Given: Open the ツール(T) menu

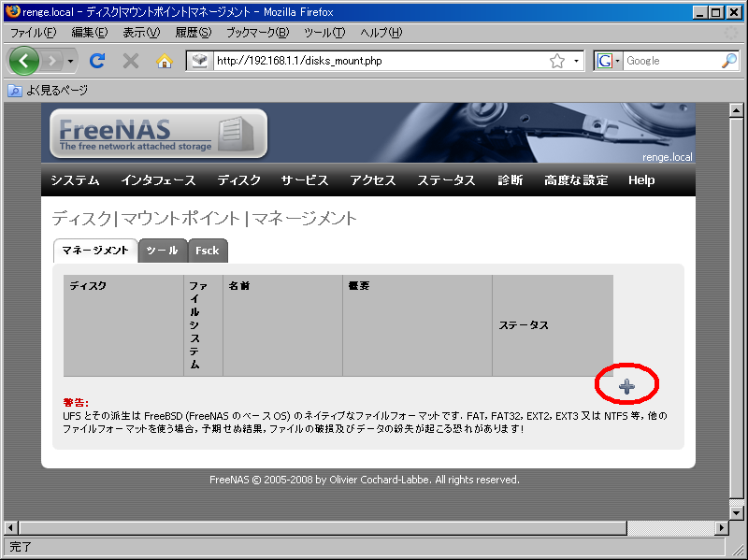Looking at the screenshot, I should click(324, 33).
